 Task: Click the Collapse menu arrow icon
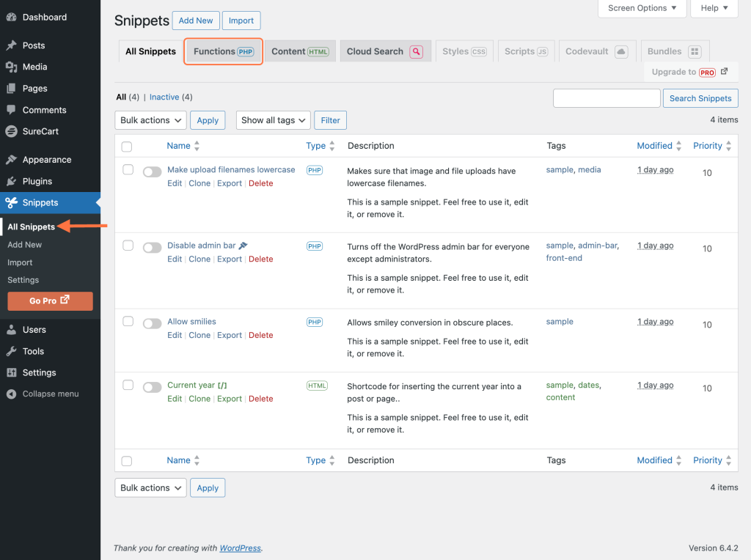(x=11, y=394)
